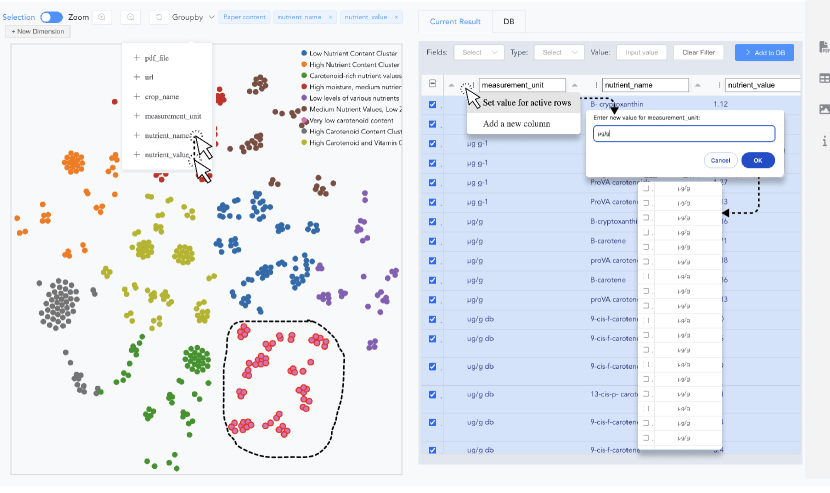The height and width of the screenshot is (493, 830).
Task: Open the Type Select dropdown
Action: click(x=559, y=52)
